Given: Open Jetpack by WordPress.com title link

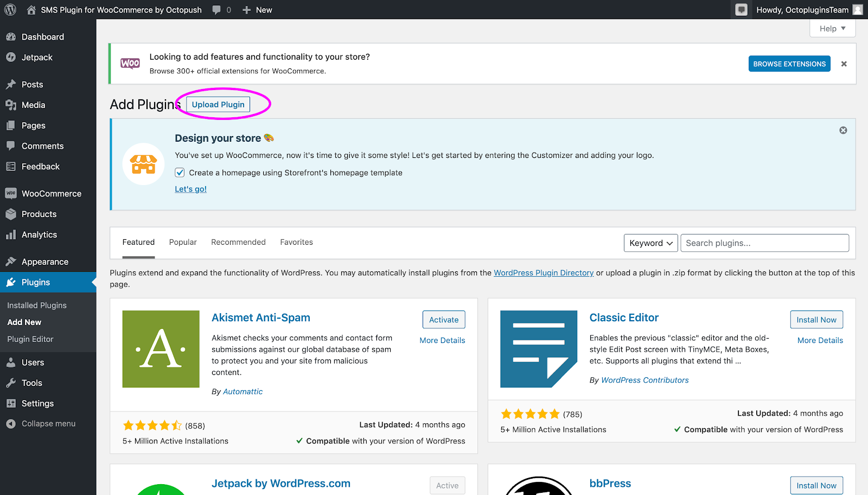Looking at the screenshot, I should pyautogui.click(x=281, y=483).
